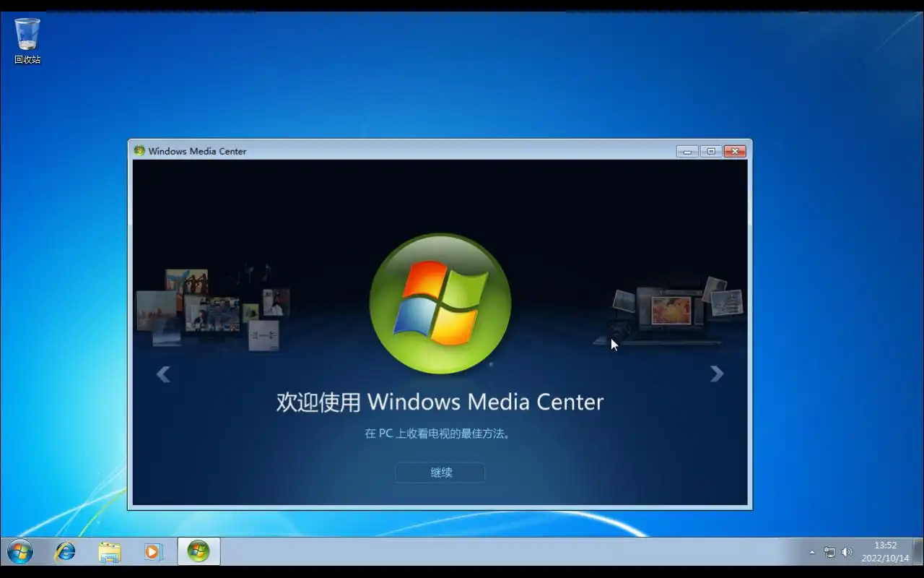The height and width of the screenshot is (578, 924).
Task: Click the green Windows Media Center logo
Action: (440, 303)
